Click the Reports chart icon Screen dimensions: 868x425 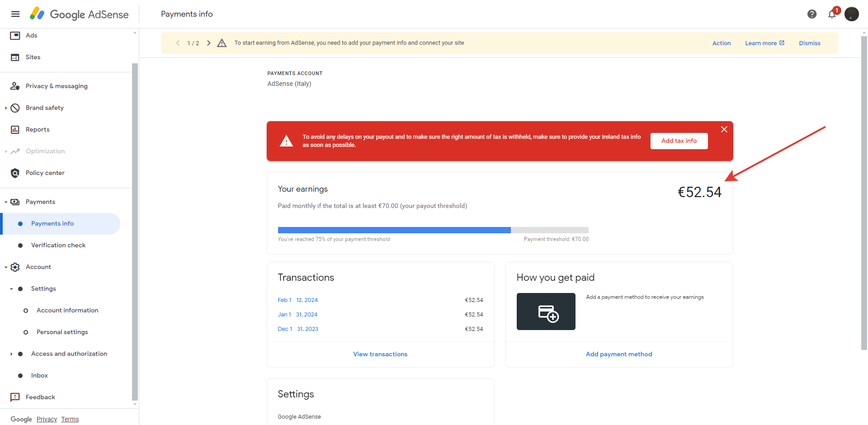pyautogui.click(x=15, y=129)
